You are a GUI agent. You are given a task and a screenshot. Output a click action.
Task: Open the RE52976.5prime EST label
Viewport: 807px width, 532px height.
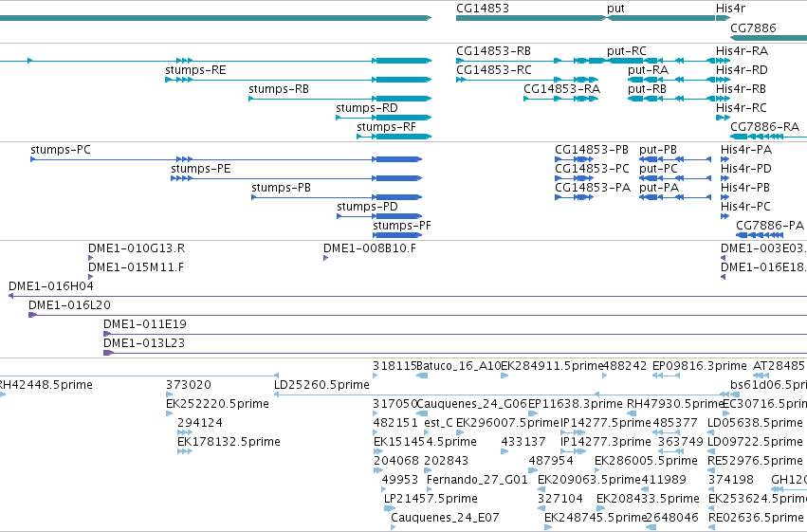click(x=755, y=462)
